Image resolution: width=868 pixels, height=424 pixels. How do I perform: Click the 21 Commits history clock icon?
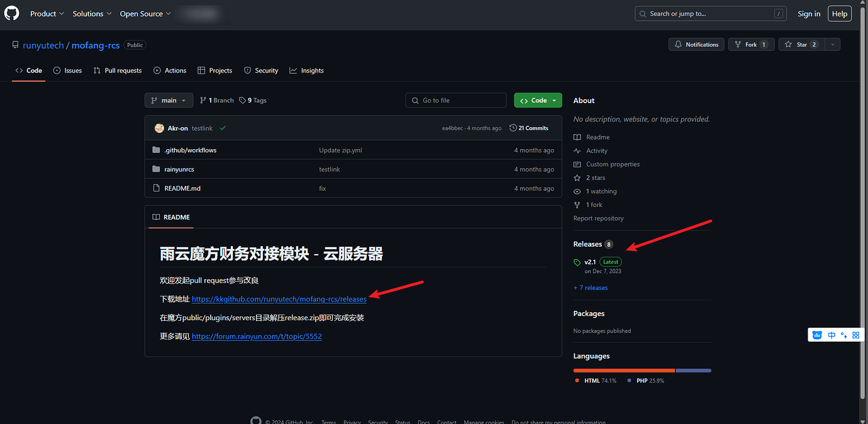click(x=513, y=128)
